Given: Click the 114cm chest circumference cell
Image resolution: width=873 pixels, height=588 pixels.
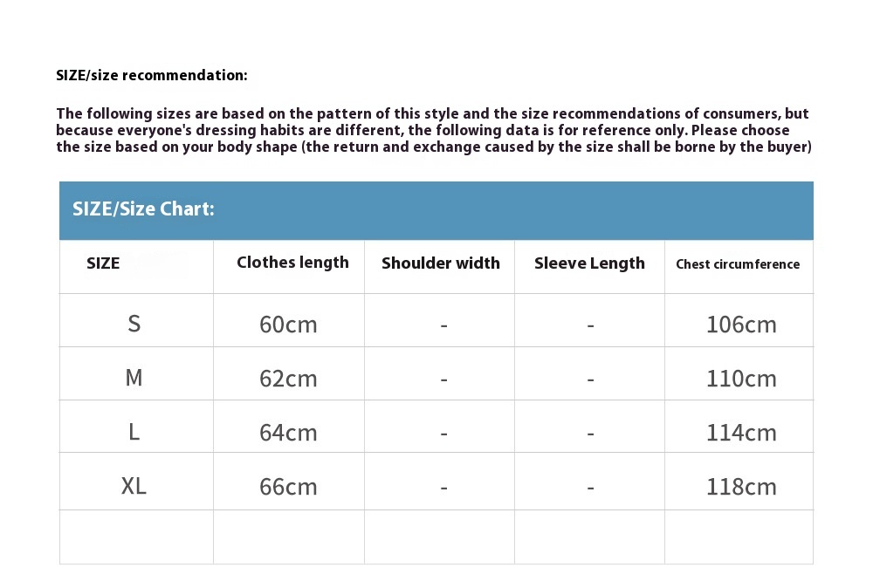Looking at the screenshot, I should click(741, 433).
